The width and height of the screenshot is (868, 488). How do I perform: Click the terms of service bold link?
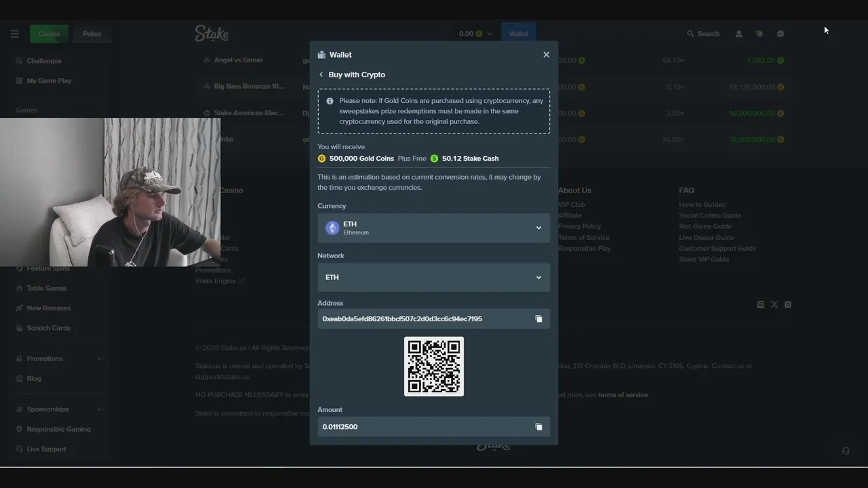coord(623,395)
